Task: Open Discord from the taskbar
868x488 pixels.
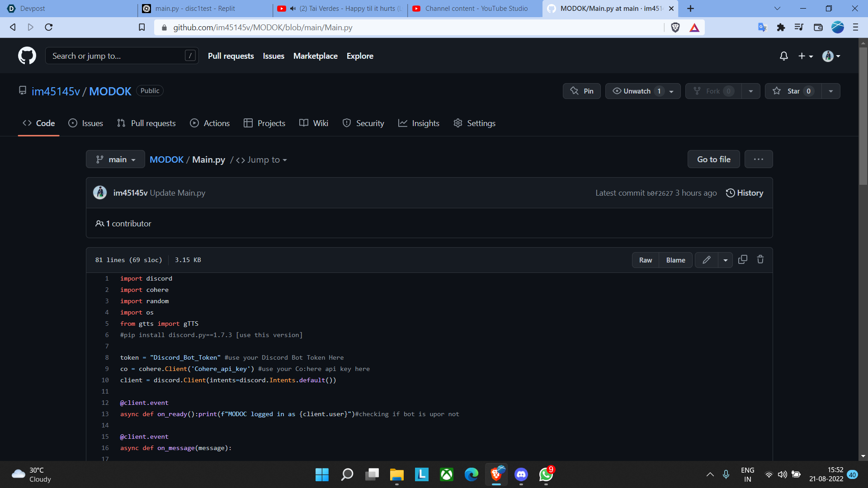Action: point(521,474)
